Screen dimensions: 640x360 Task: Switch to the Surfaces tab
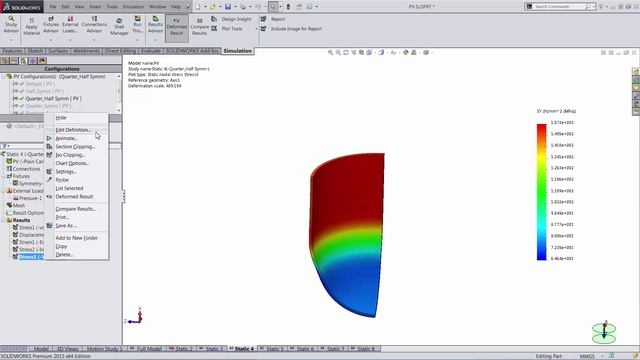tap(58, 51)
